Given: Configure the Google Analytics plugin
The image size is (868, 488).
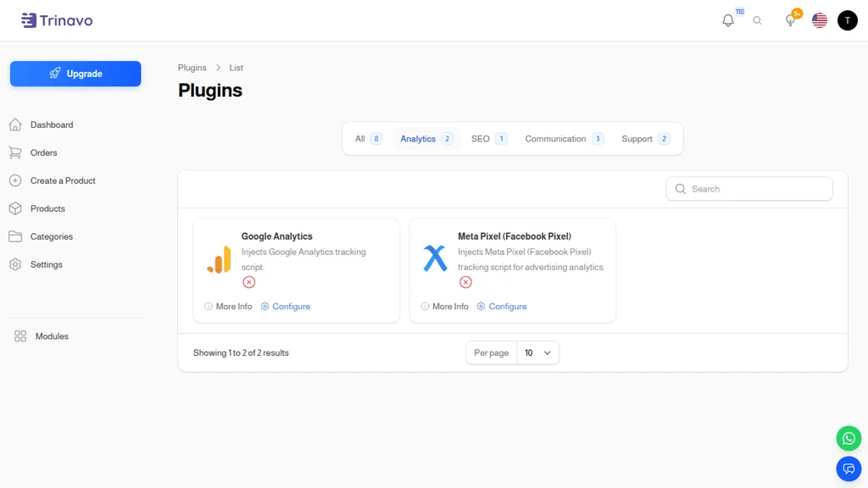Looking at the screenshot, I should pos(285,307).
